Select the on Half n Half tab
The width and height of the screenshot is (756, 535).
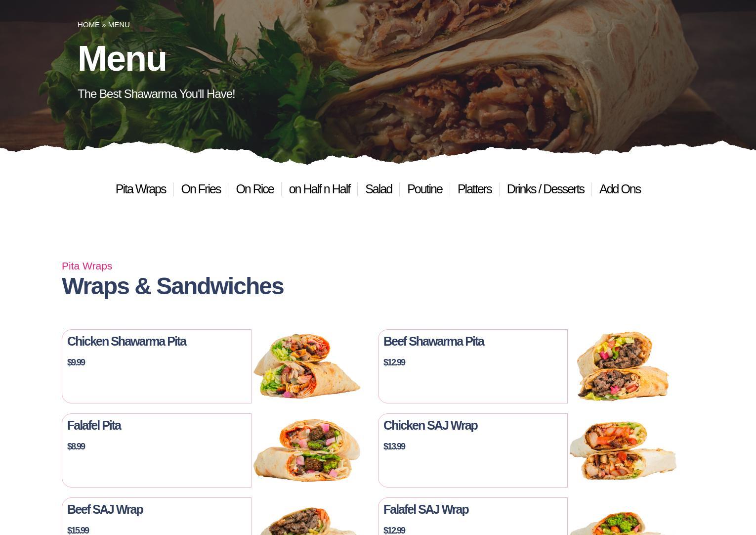coord(319,189)
